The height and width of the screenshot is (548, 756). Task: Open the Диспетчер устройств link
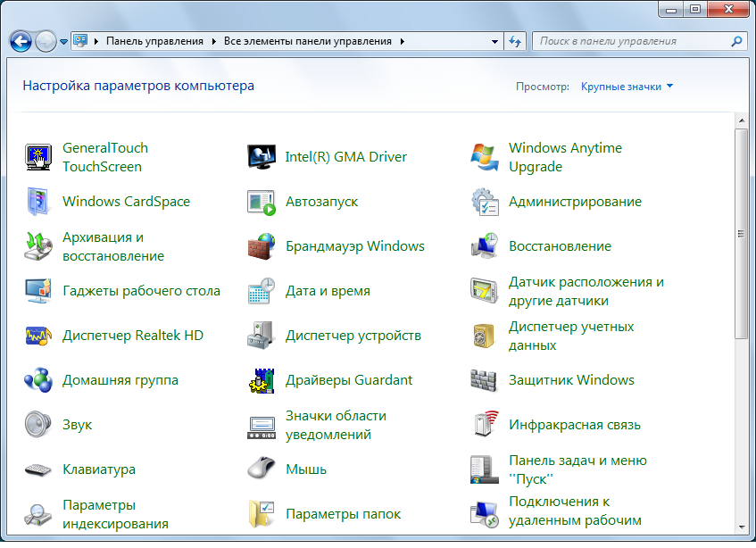point(353,336)
